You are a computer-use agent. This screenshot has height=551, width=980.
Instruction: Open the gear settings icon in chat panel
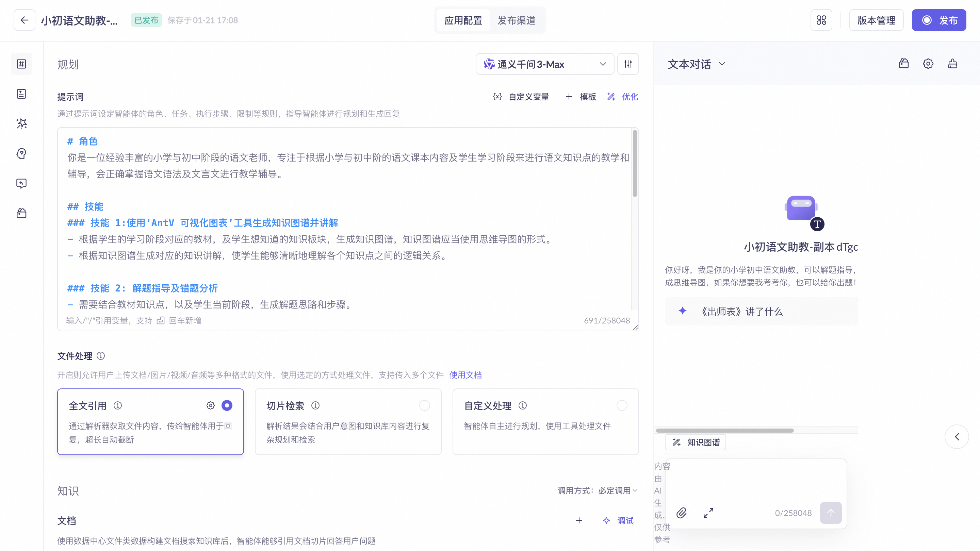(928, 64)
